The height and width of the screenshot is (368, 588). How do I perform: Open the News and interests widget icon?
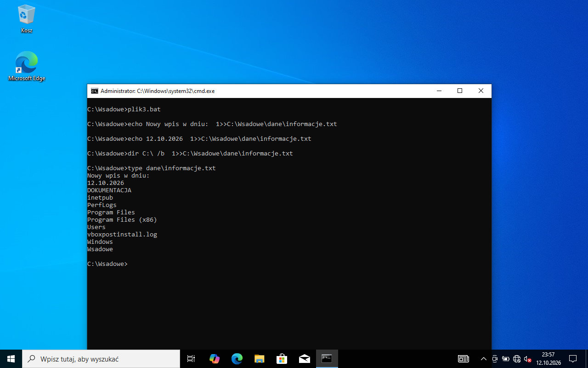click(463, 359)
